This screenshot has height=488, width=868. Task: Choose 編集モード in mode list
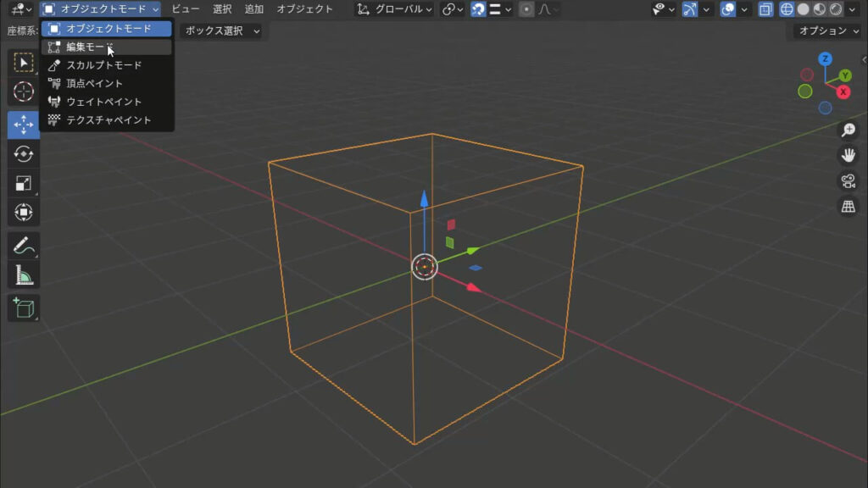point(106,47)
